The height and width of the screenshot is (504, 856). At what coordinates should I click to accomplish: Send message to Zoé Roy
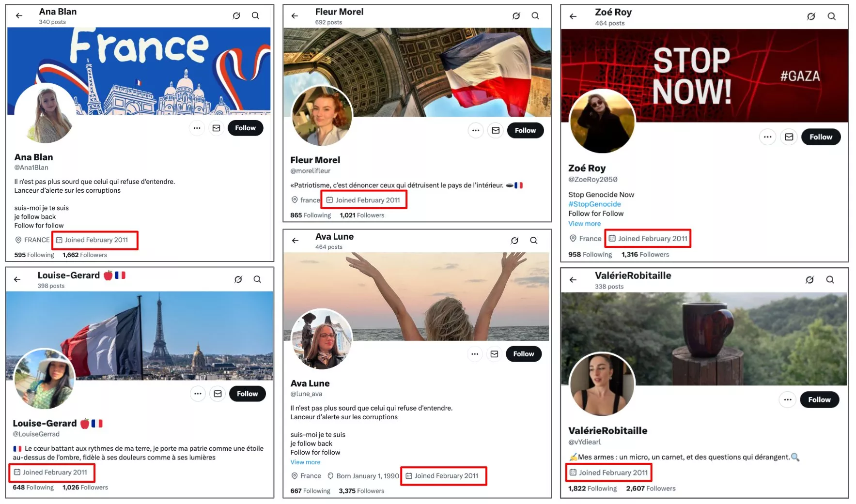[789, 137]
